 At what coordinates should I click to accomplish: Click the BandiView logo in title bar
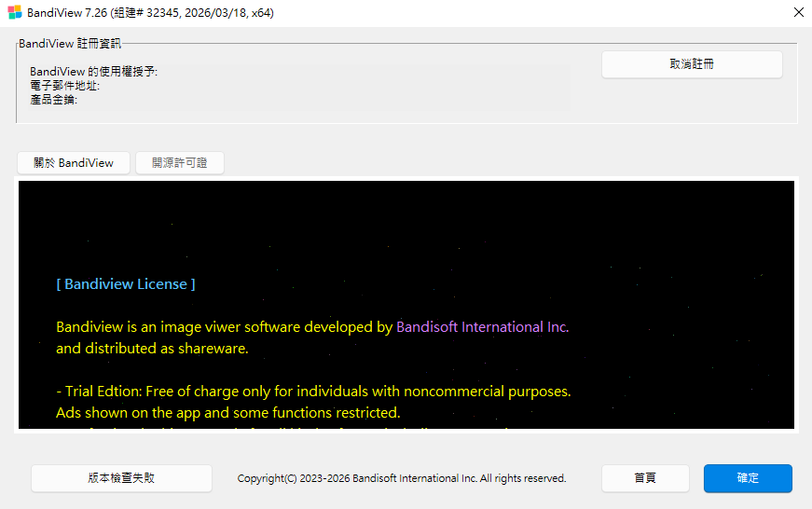coord(14,13)
